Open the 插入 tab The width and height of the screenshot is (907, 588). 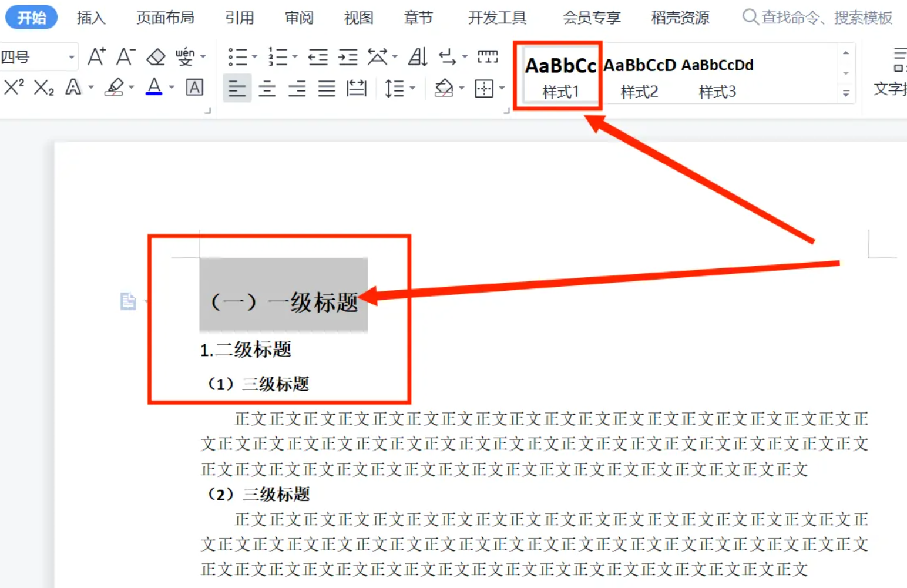coord(91,18)
